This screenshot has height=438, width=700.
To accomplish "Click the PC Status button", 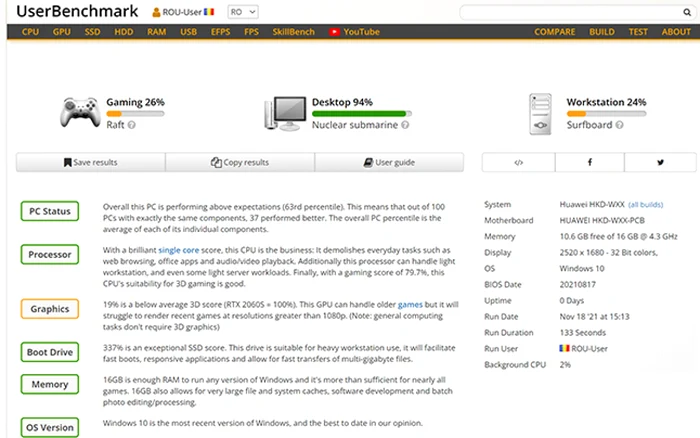I will [x=50, y=211].
